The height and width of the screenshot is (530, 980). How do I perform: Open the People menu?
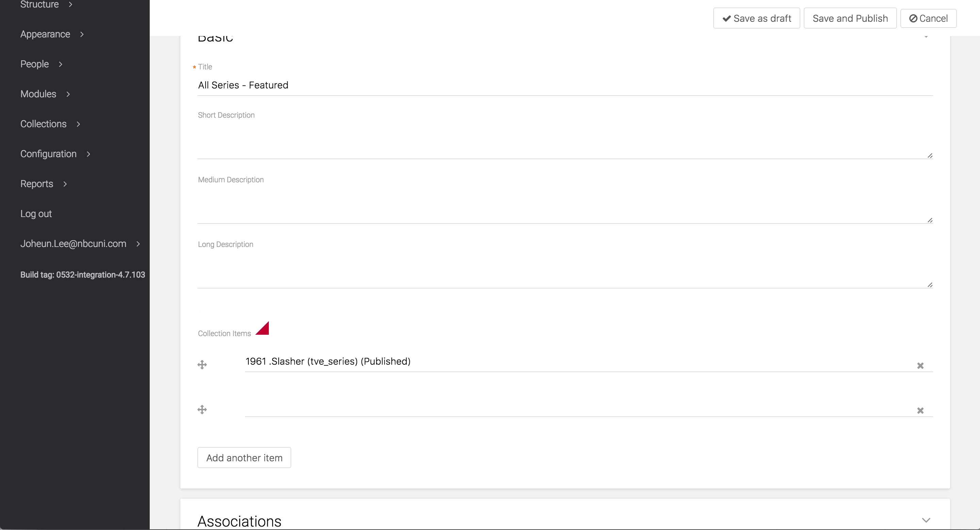click(x=35, y=64)
